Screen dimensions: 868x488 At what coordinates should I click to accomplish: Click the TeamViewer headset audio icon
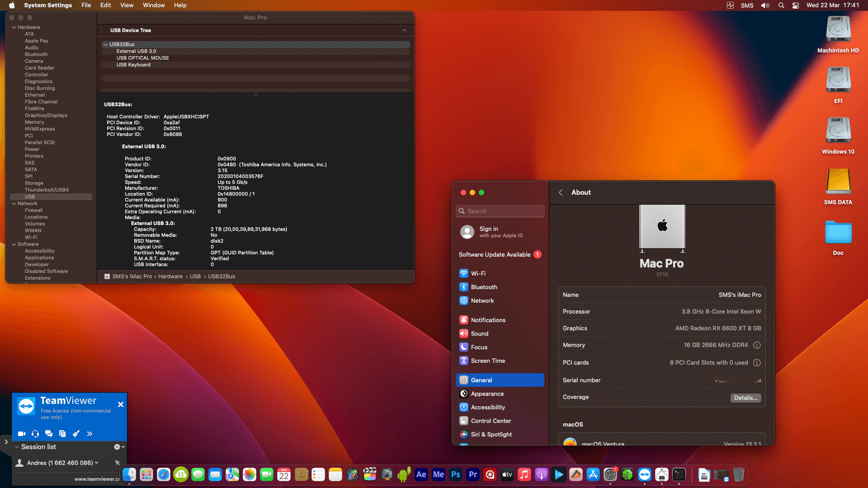35,434
